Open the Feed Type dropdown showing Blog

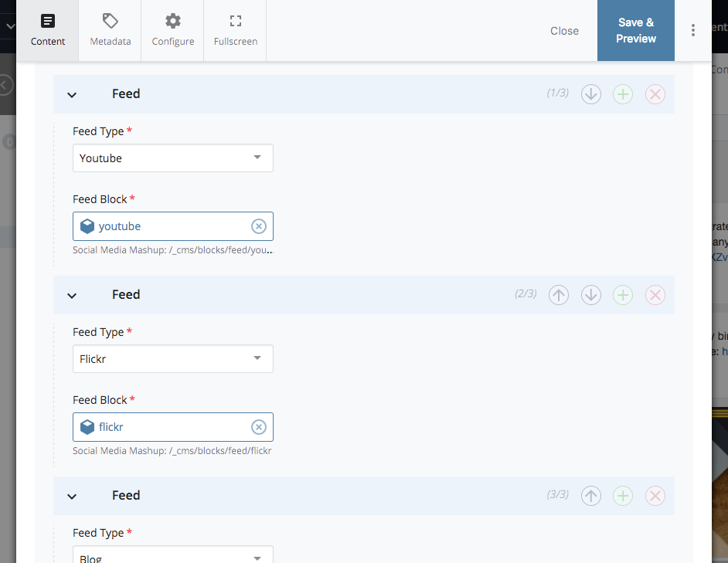pos(172,555)
